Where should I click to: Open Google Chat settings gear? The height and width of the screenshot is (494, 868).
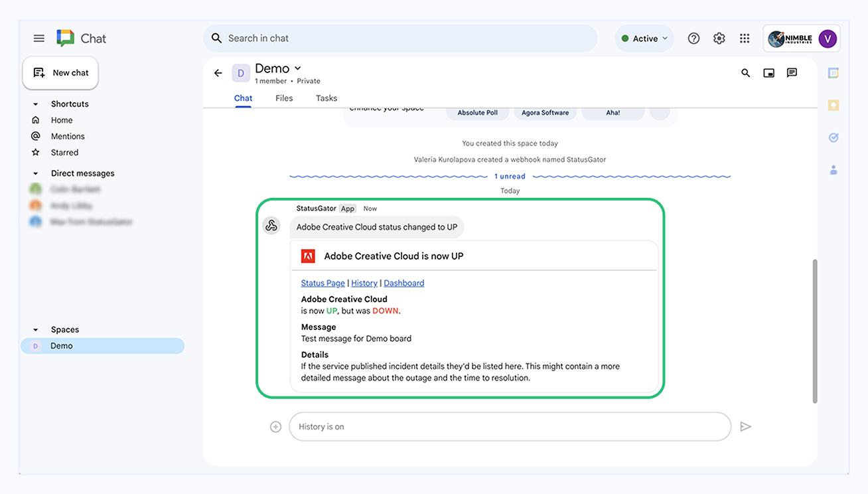tap(719, 38)
